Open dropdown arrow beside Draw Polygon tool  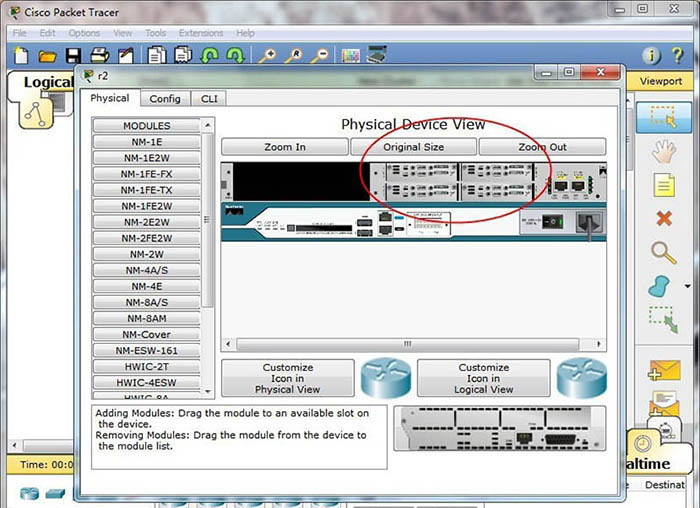coord(688,286)
